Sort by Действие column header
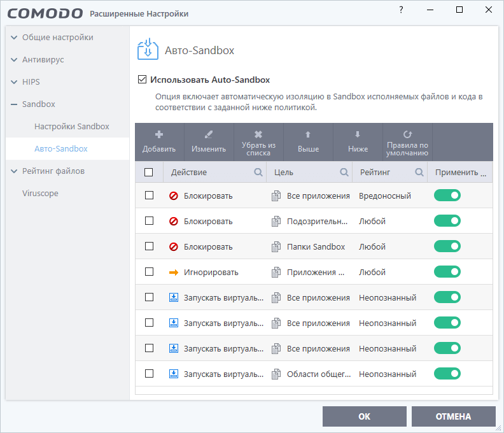Image resolution: width=504 pixels, height=433 pixels. (x=188, y=172)
